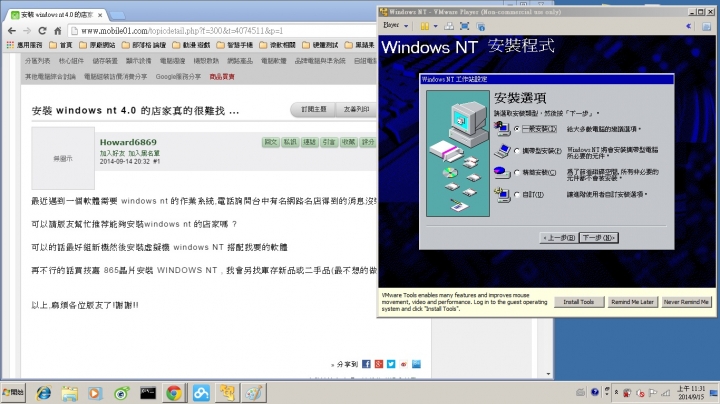Reload the mobile01 page
Image resolution: width=720 pixels, height=404 pixels.
pyautogui.click(x=42, y=31)
